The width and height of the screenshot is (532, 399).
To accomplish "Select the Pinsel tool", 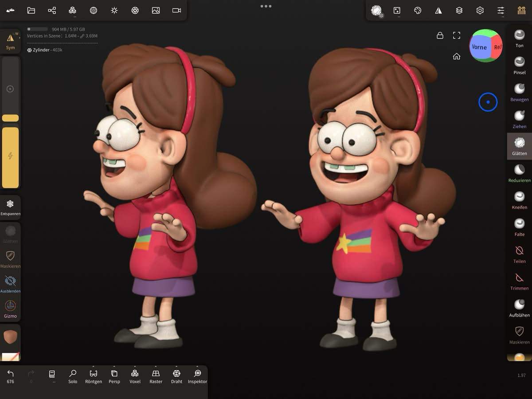I will coord(519,65).
